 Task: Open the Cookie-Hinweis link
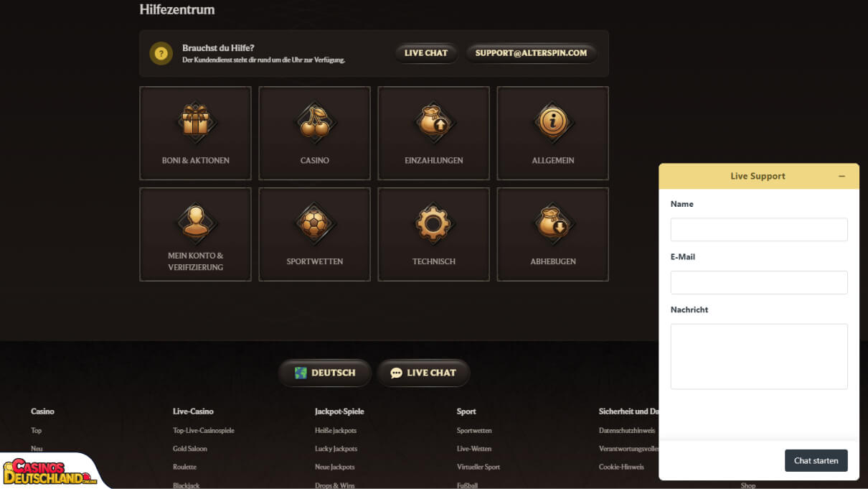click(621, 467)
